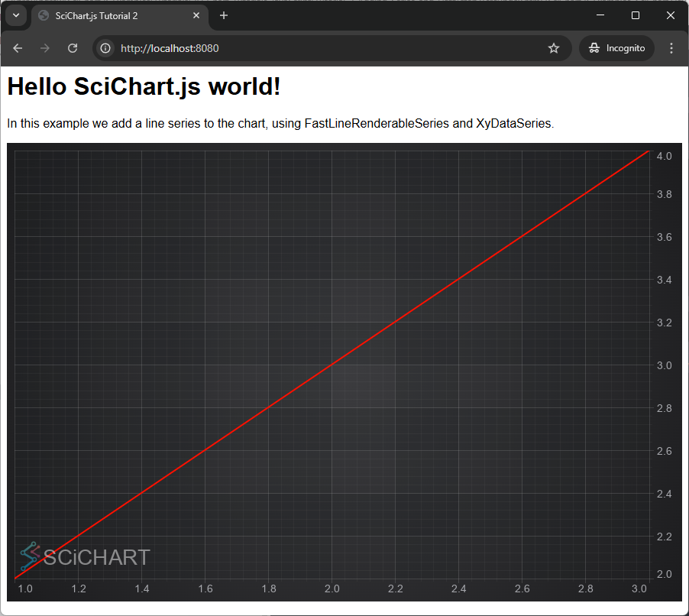Toggle the bookmark star for this page
Screen dimensions: 689x616
click(554, 47)
